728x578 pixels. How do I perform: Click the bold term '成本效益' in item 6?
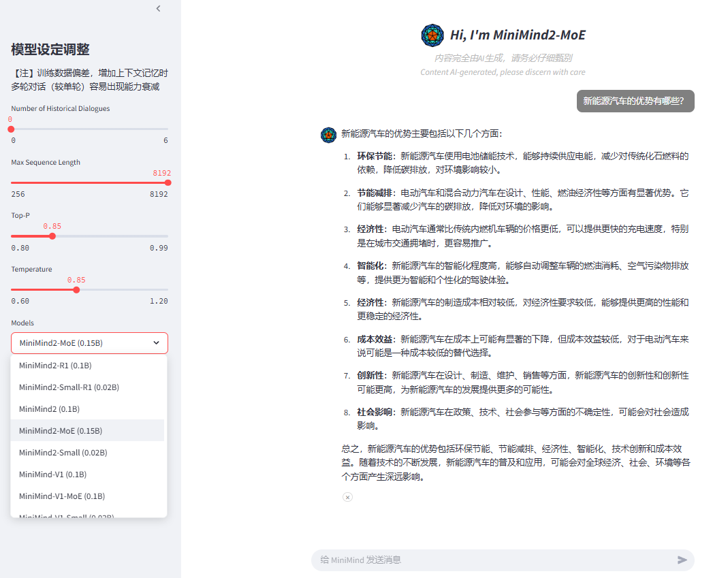[x=374, y=339]
